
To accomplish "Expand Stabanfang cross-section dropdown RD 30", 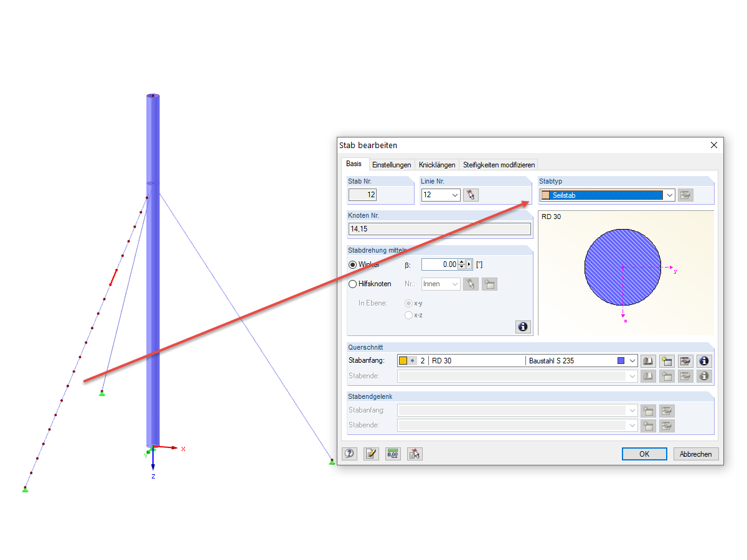I will (x=632, y=361).
